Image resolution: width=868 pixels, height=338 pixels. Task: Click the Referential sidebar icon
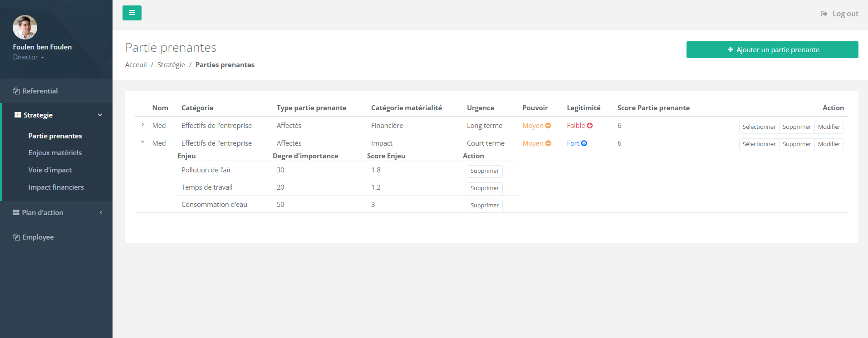pos(16,91)
